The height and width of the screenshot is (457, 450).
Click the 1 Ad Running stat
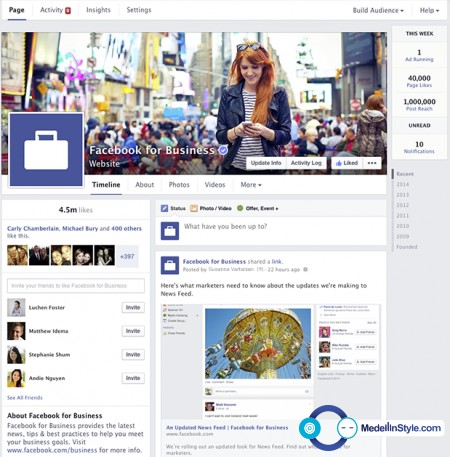419,55
